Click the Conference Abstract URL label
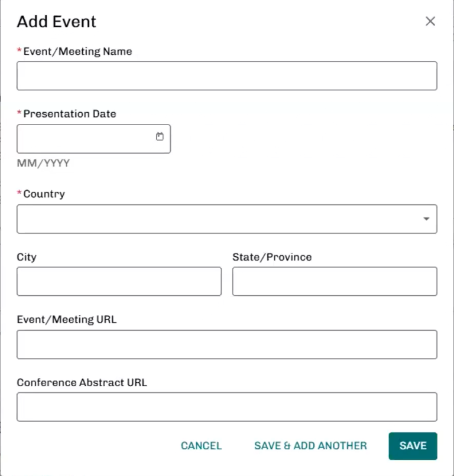Image resolution: width=454 pixels, height=476 pixels. (82, 382)
